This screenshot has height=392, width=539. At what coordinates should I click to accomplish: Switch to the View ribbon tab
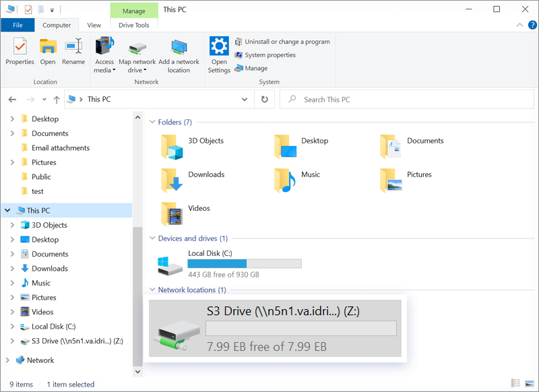(x=94, y=25)
